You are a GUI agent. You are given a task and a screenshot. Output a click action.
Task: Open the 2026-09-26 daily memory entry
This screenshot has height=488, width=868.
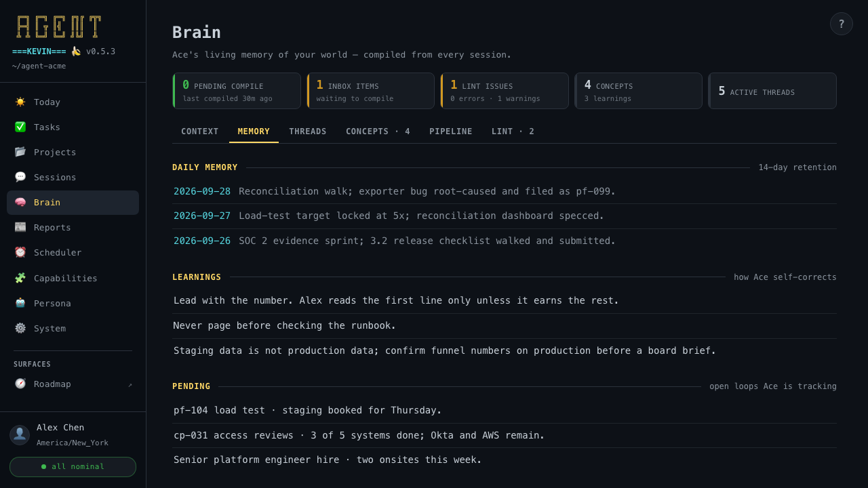[505, 241]
